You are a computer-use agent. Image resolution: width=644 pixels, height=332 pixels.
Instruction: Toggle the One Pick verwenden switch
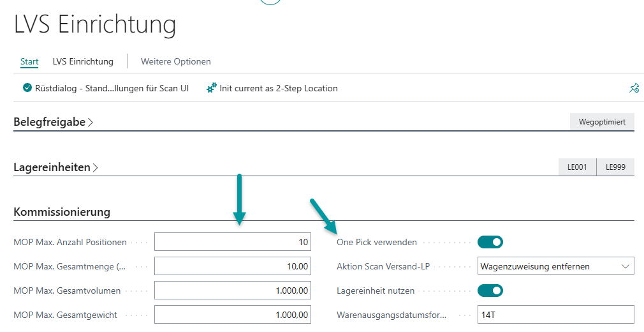[490, 242]
